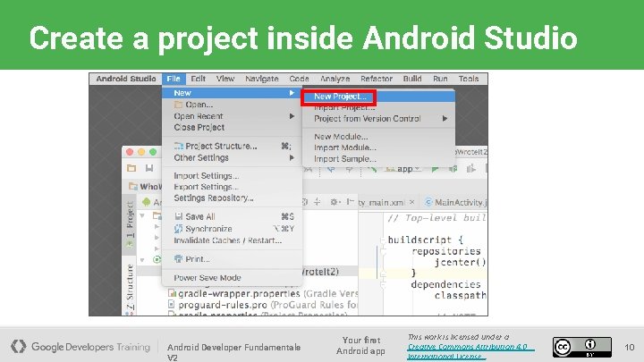This screenshot has height=362, width=644.
Task: Click the green Run app icon
Action: (435, 169)
